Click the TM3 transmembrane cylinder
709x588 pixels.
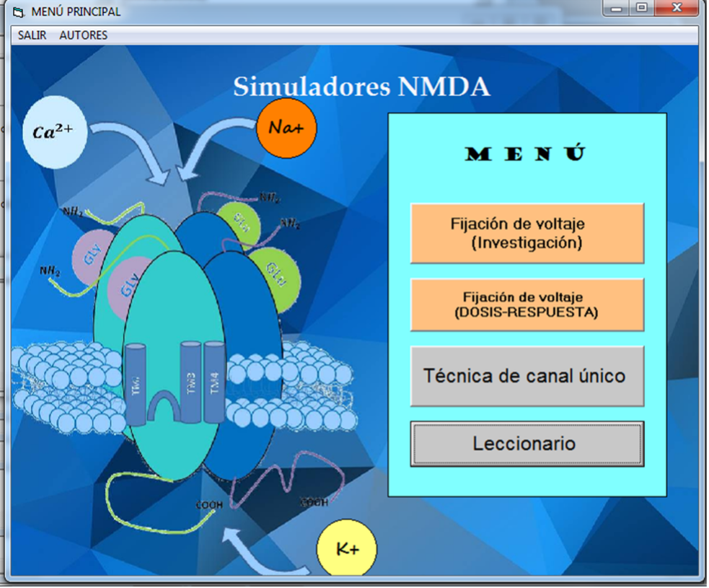coord(191,382)
